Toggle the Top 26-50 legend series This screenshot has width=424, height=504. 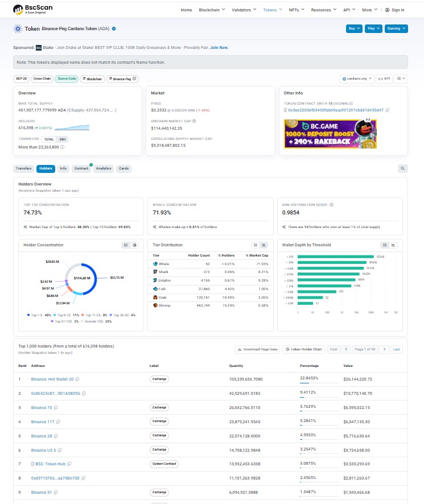tap(122, 315)
